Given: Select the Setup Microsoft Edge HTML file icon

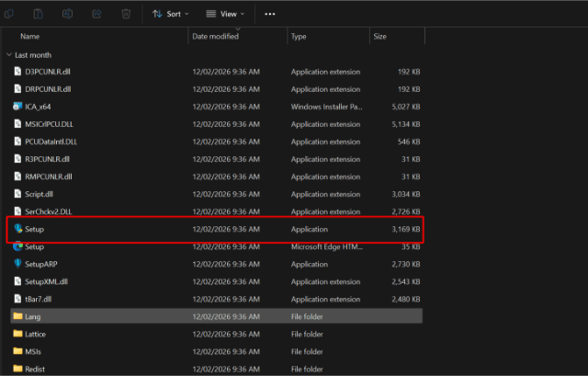Looking at the screenshot, I should [x=17, y=246].
